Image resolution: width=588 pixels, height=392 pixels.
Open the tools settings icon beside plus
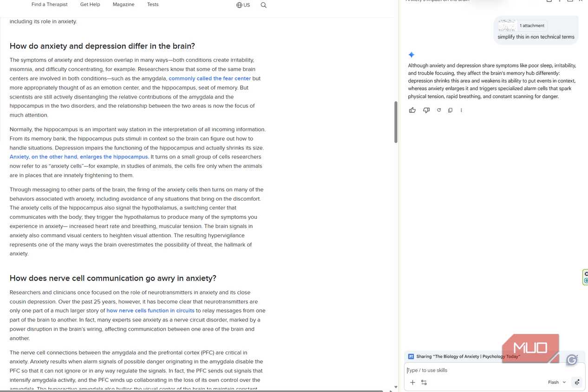424,382
